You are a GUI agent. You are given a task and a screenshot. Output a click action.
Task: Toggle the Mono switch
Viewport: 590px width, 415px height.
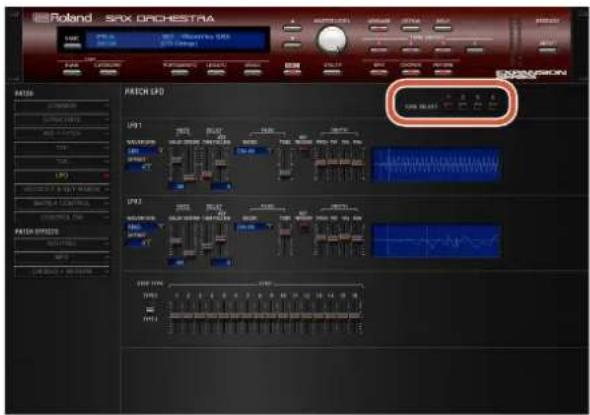pos(252,72)
